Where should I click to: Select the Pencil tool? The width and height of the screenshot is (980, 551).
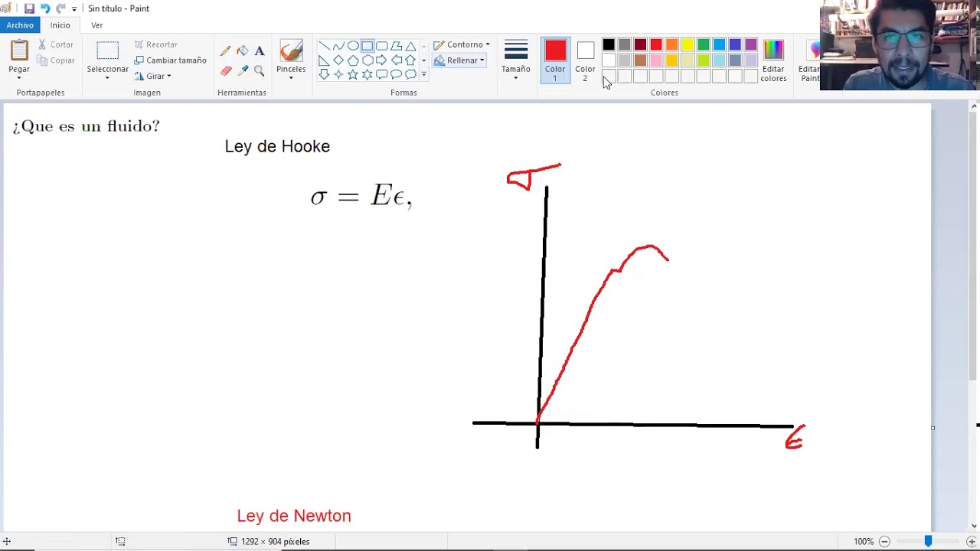(225, 51)
